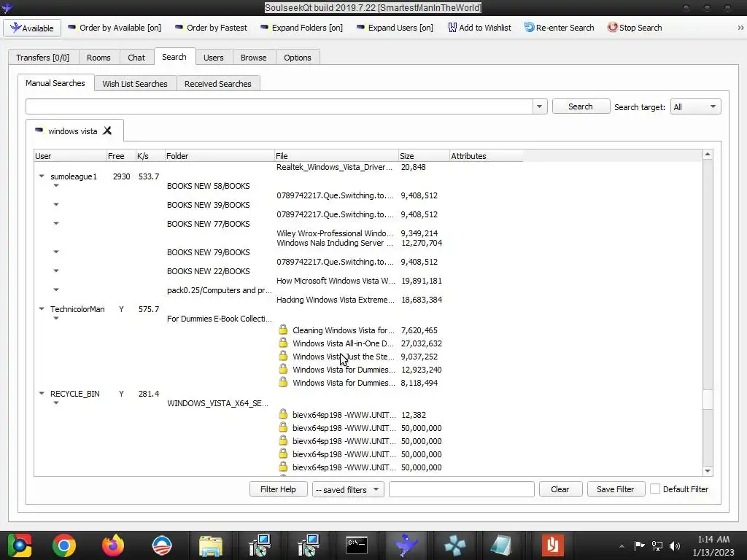Show hidden tray icons arrow
The height and width of the screenshot is (560, 747).
622,546
